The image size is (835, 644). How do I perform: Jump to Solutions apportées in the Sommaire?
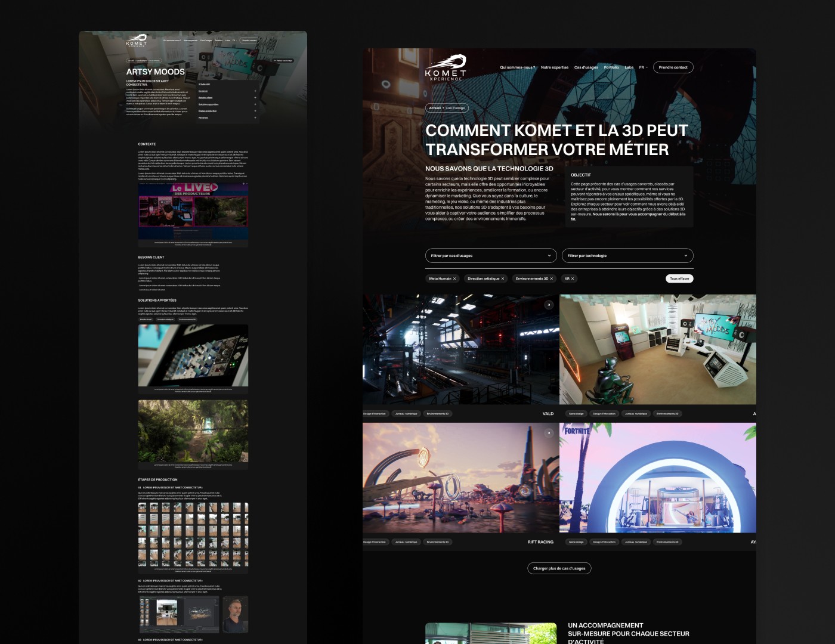coord(208,104)
